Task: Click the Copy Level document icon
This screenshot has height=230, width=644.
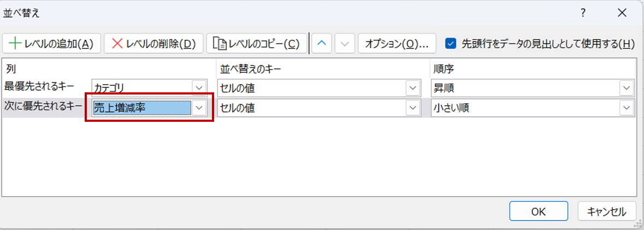Action: click(219, 44)
